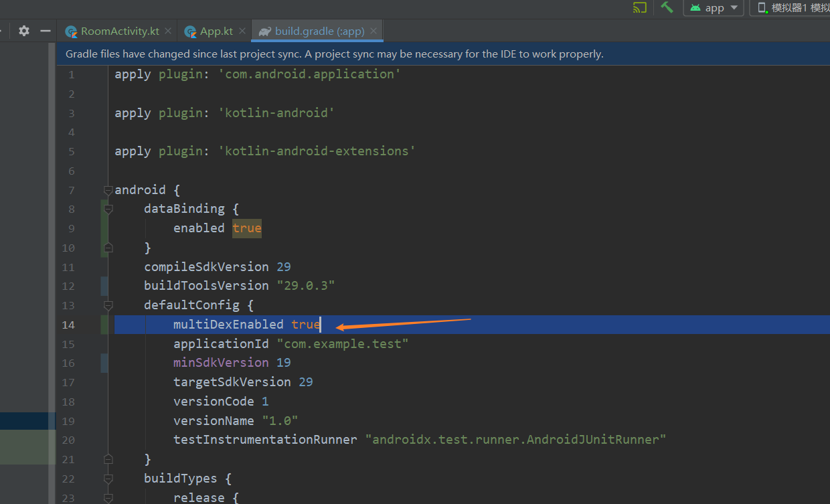Collapse the buildTypes block fold arrow
The image size is (830, 504).
[107, 478]
